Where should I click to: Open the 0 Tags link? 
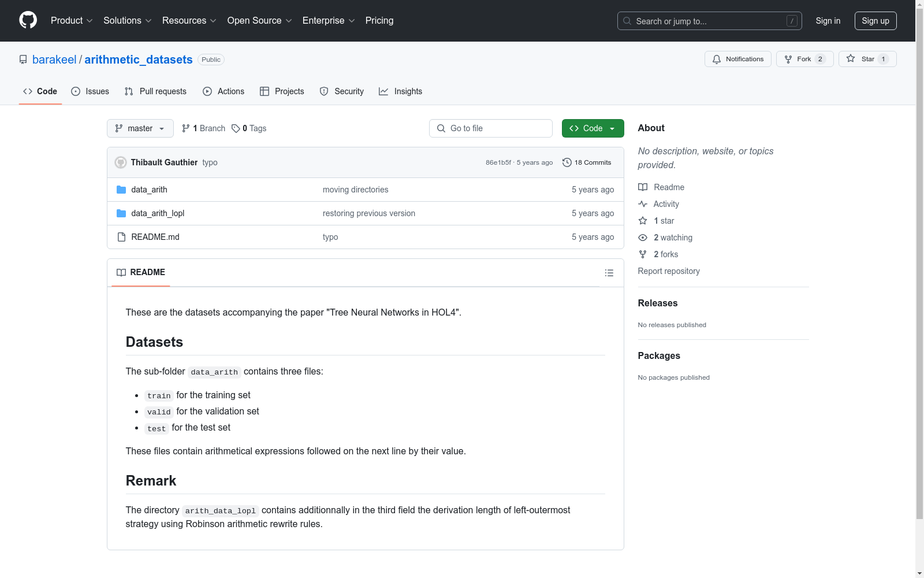tap(249, 128)
